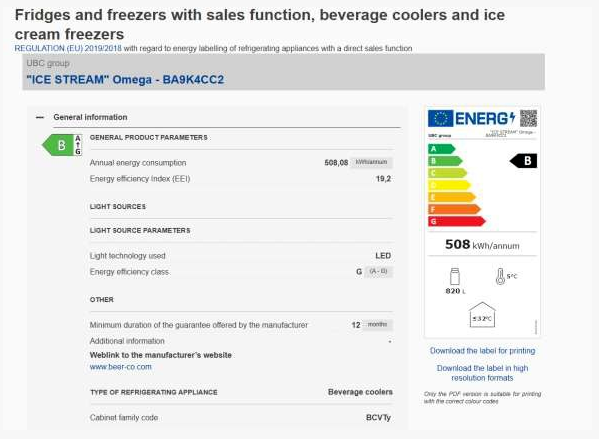Click the (A - G) range tag
Screen dimensions: 599x439
[x=378, y=271]
